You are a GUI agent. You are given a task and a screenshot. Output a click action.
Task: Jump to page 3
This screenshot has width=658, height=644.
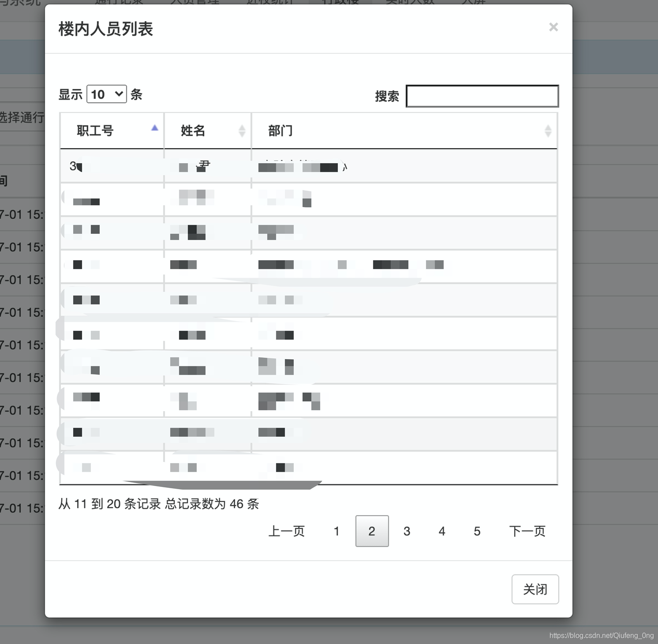[407, 531]
